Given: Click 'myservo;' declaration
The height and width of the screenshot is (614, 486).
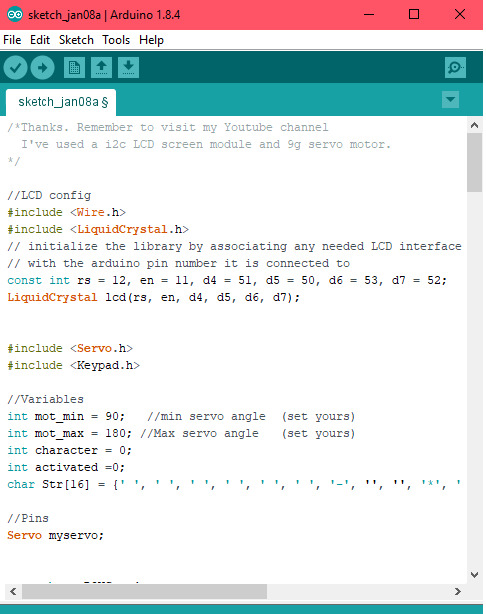Looking at the screenshot, I should (76, 535).
